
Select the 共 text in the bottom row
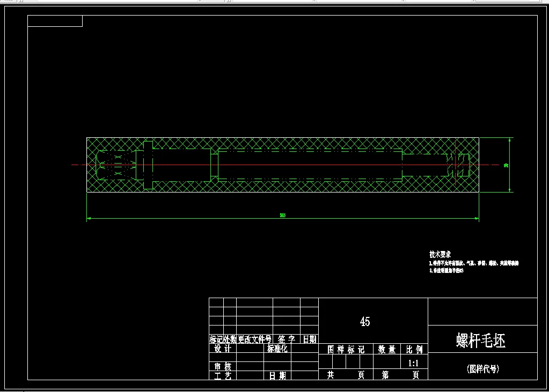click(330, 375)
